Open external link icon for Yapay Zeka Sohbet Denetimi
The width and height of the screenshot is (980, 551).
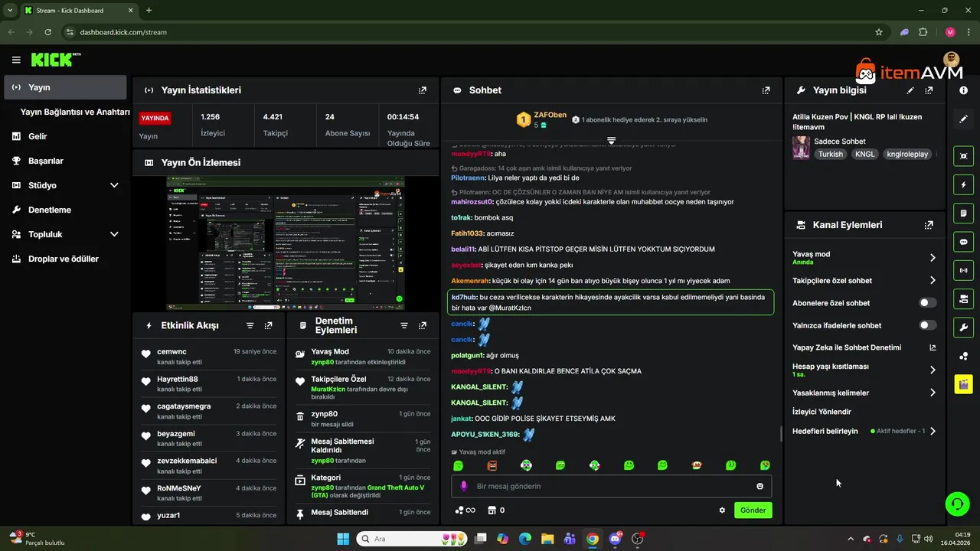[933, 347]
